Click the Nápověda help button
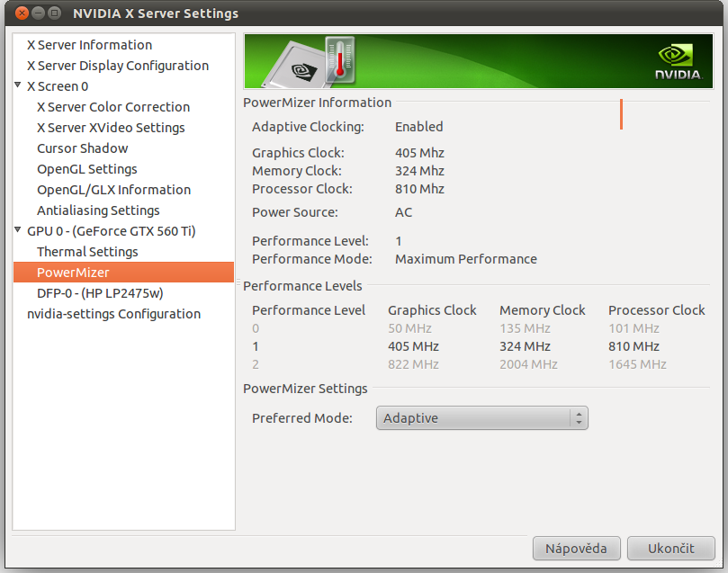The image size is (728, 573). pos(576,549)
